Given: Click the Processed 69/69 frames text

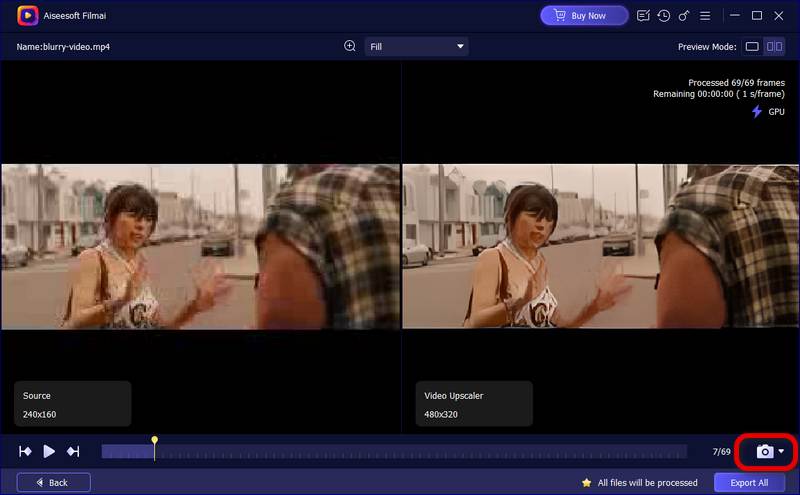Looking at the screenshot, I should pyautogui.click(x=736, y=83).
